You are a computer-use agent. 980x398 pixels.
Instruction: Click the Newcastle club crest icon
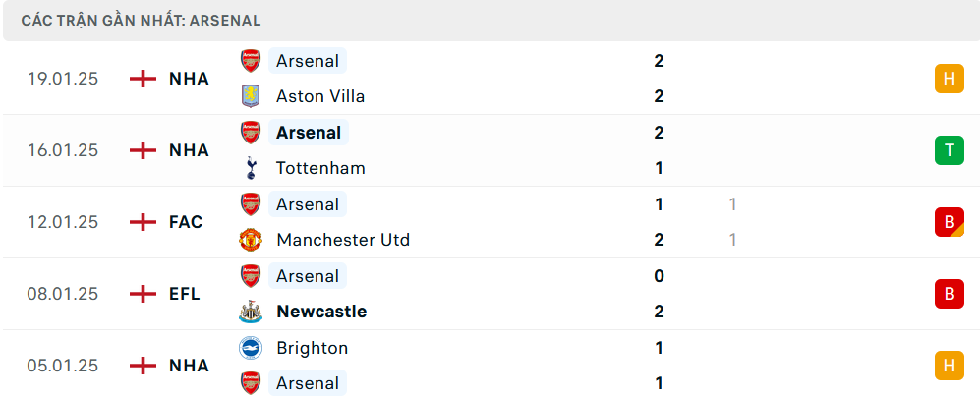click(251, 312)
